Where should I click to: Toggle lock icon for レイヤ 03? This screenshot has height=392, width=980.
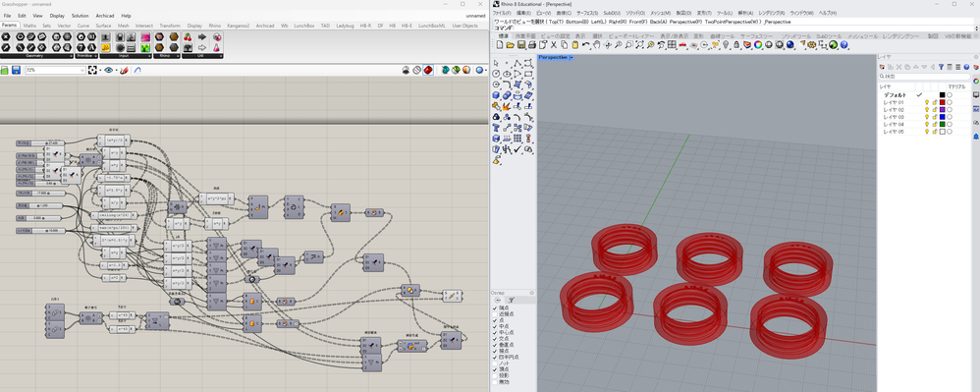(935, 117)
